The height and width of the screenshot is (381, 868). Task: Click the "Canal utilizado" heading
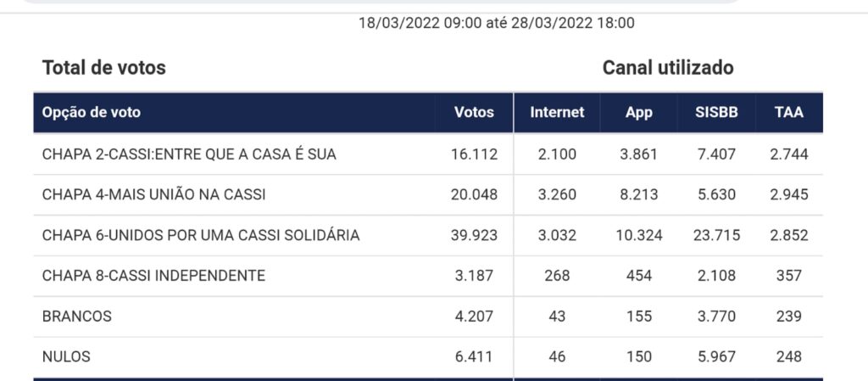[x=668, y=68]
